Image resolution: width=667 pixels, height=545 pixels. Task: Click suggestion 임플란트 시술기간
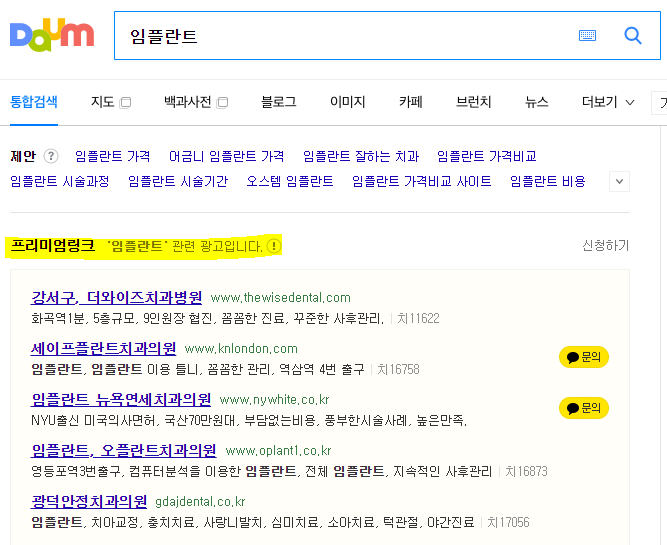178,181
